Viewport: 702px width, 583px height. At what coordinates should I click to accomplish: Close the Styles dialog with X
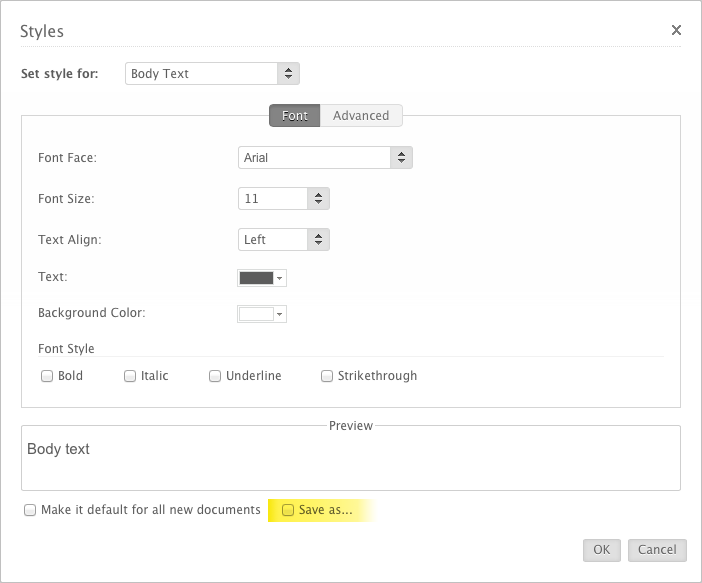pyautogui.click(x=676, y=30)
